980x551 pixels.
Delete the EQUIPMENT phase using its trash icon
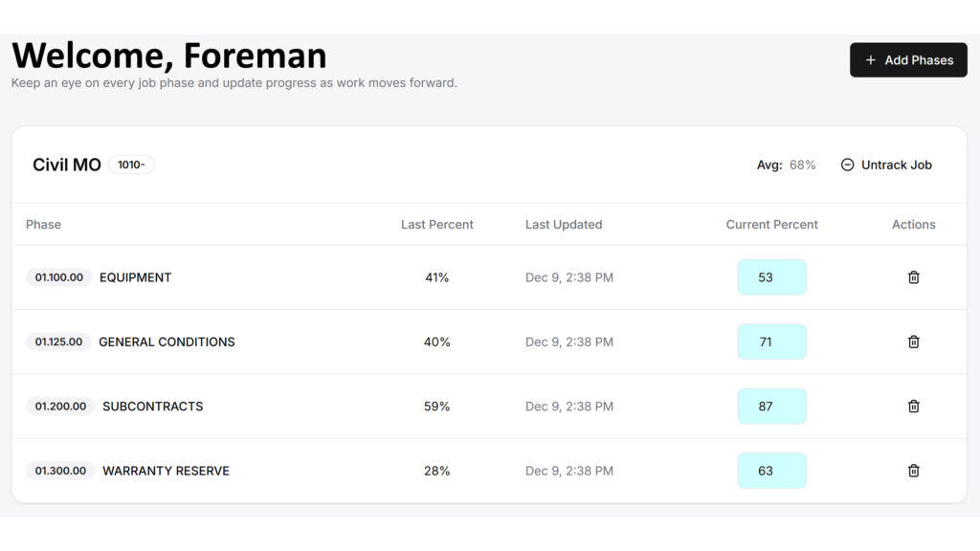coord(913,276)
